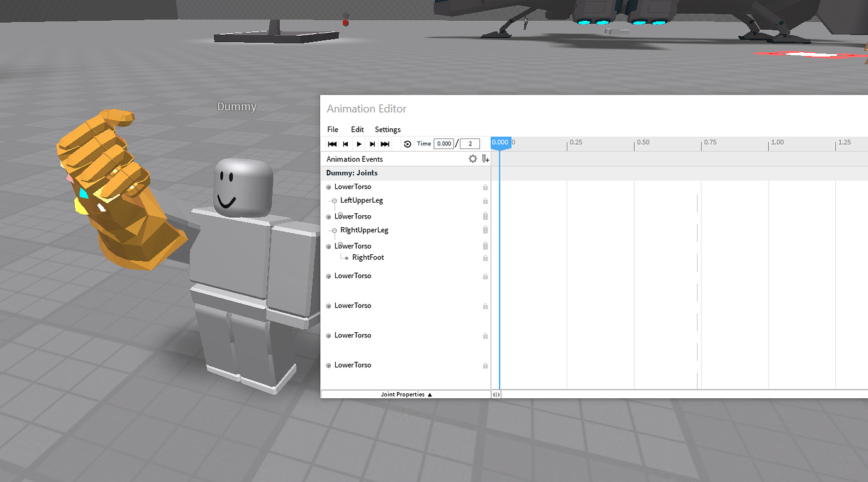The image size is (868, 482).
Task: Click the 0.50 mark on the timeline ruler
Action: (643, 143)
